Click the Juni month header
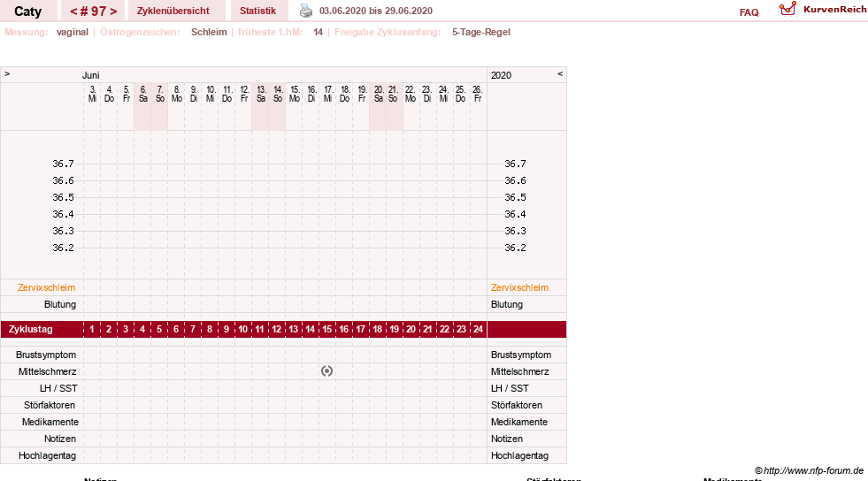Screen dimensions: 868x481 [91, 75]
